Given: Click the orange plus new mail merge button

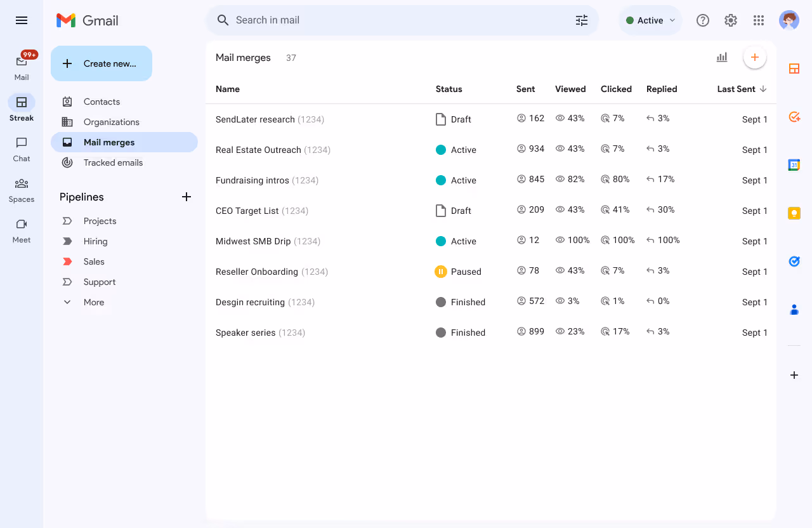Looking at the screenshot, I should [x=755, y=57].
